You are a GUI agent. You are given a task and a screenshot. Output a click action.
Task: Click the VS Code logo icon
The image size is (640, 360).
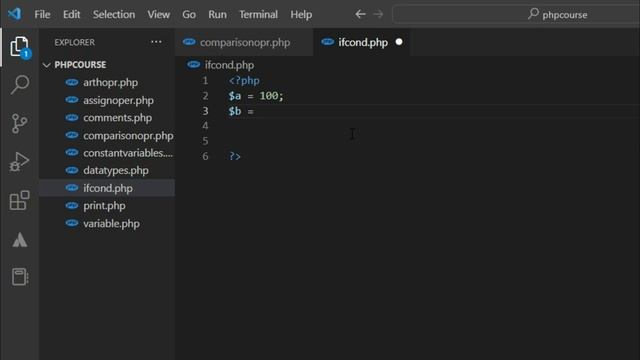tap(15, 14)
